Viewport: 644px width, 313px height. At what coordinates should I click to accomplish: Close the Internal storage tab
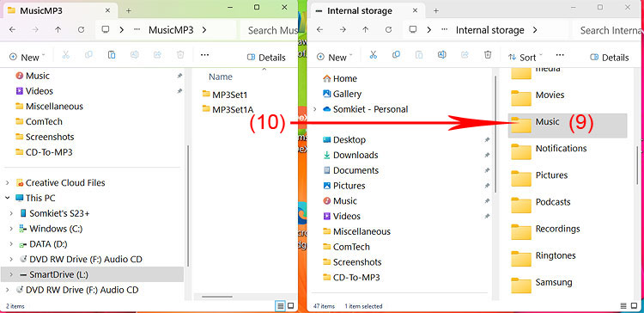pyautogui.click(x=415, y=10)
